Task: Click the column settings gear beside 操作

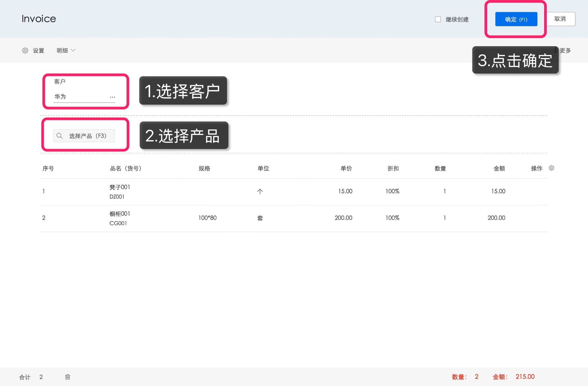Action: (x=552, y=168)
